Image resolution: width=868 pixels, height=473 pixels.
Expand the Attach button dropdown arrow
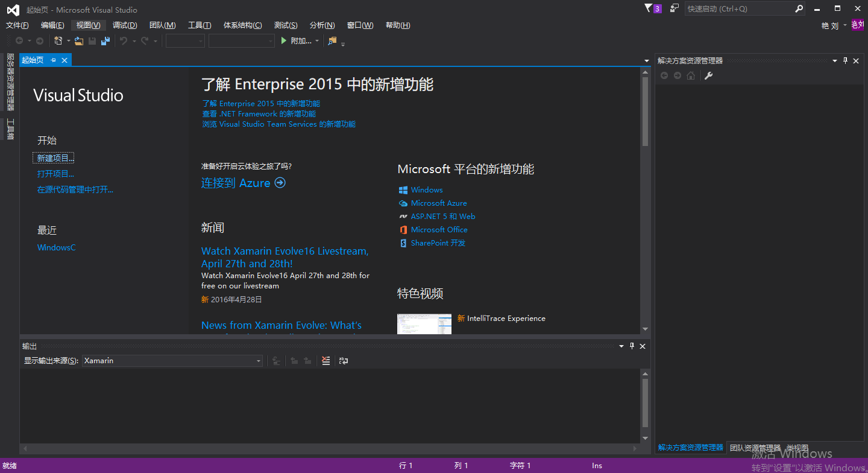[x=317, y=41]
